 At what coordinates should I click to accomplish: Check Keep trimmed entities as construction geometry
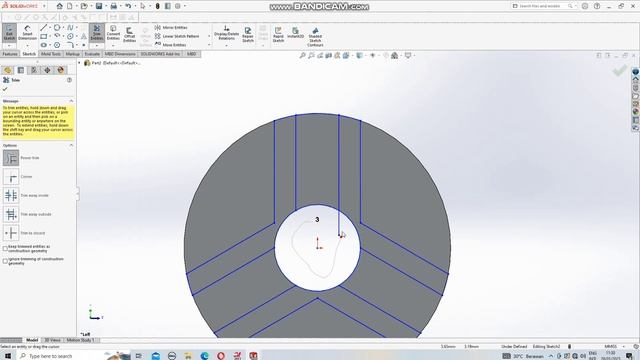5,248
